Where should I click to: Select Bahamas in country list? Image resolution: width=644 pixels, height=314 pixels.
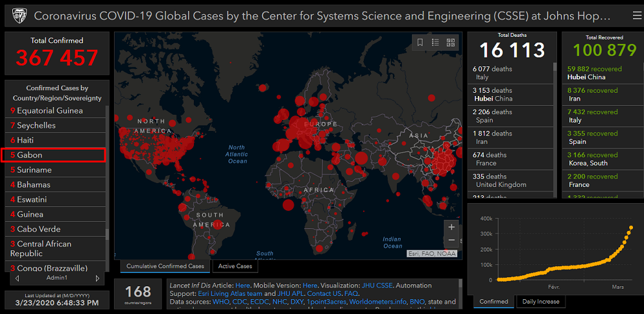pyautogui.click(x=55, y=184)
